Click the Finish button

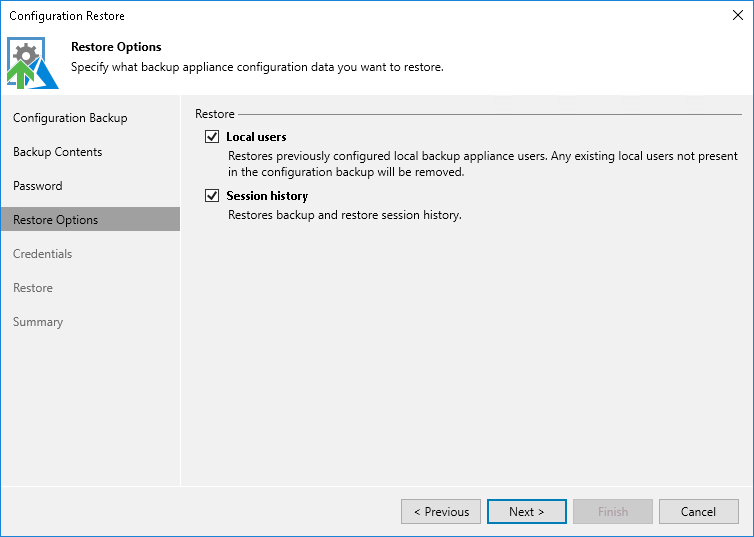click(x=613, y=512)
